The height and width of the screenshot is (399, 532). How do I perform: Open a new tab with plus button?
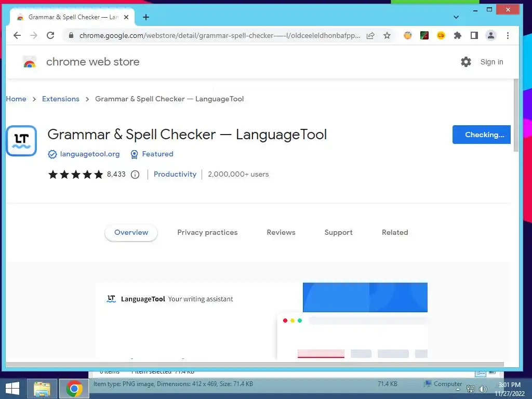(x=146, y=17)
